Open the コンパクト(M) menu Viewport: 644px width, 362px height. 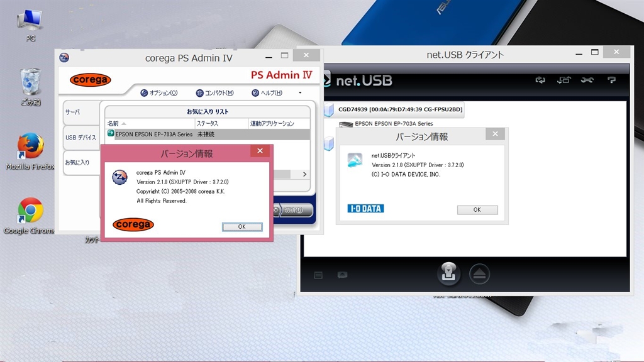(x=215, y=93)
